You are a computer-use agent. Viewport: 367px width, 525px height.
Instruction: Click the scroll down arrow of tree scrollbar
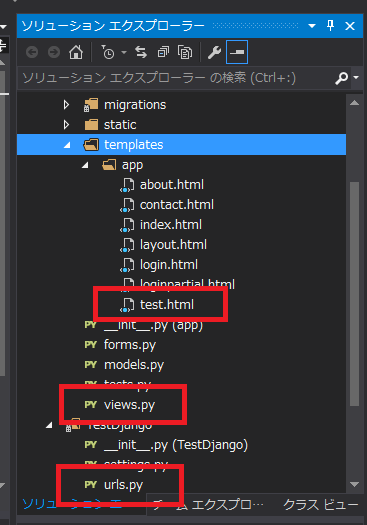click(x=355, y=484)
